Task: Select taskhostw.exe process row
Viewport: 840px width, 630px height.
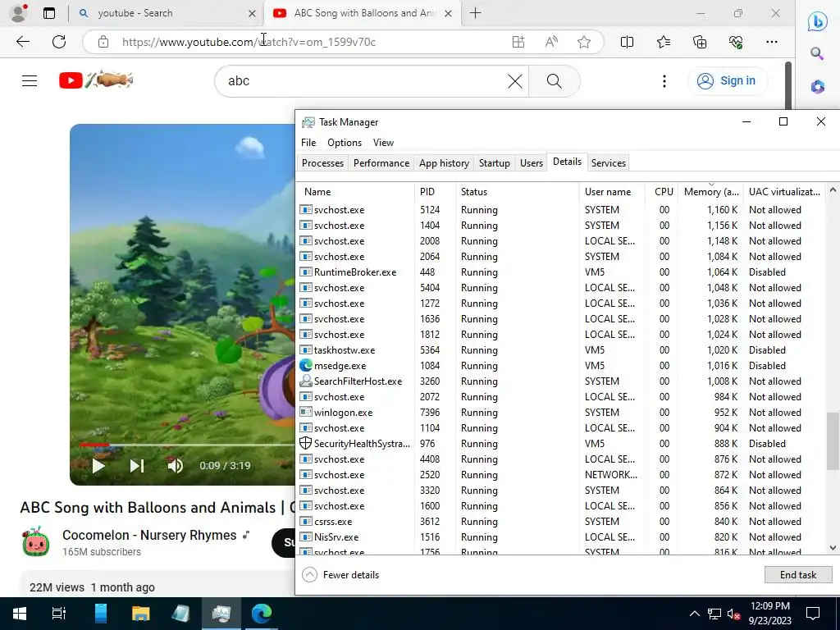Action: [561, 350]
